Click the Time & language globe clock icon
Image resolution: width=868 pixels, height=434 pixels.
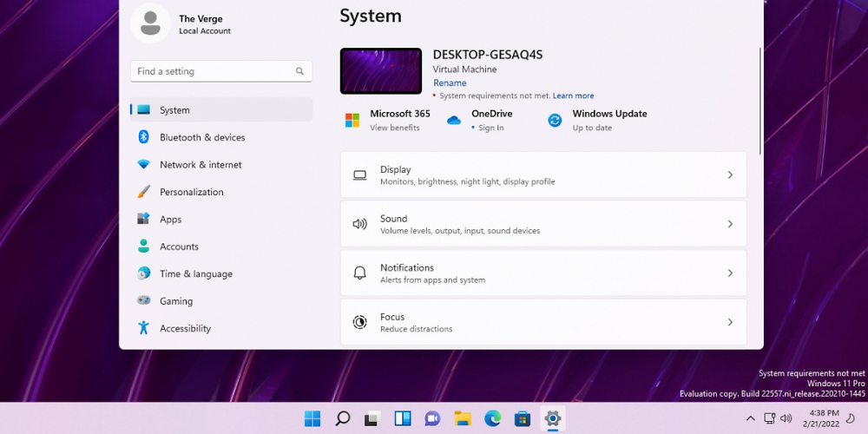143,273
